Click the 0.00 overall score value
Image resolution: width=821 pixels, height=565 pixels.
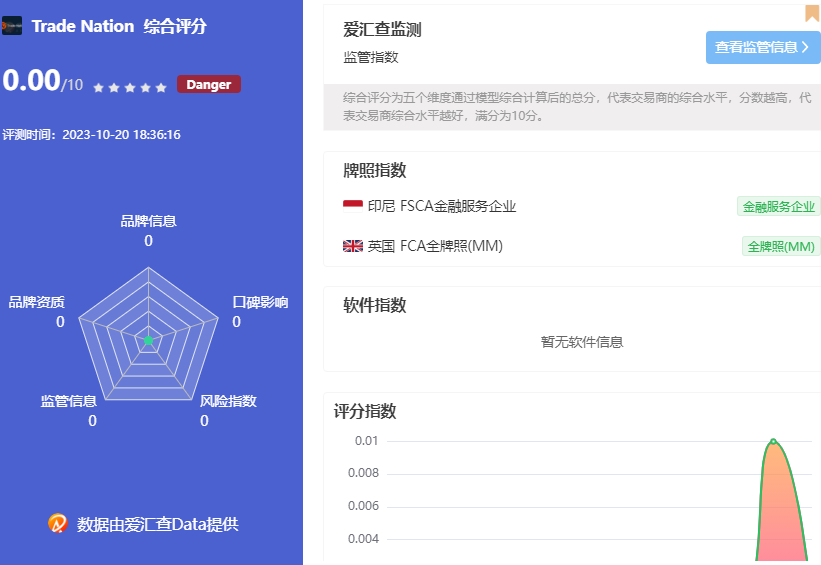(x=31, y=80)
